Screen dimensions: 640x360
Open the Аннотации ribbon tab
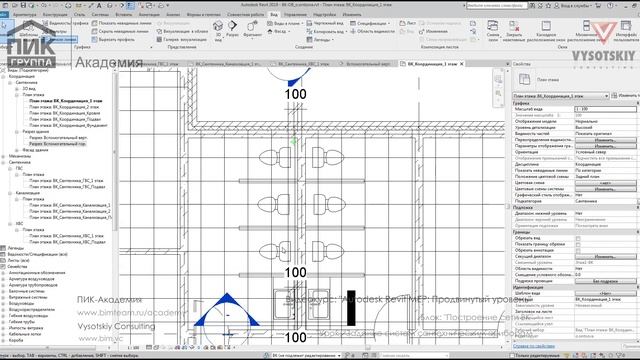149,14
